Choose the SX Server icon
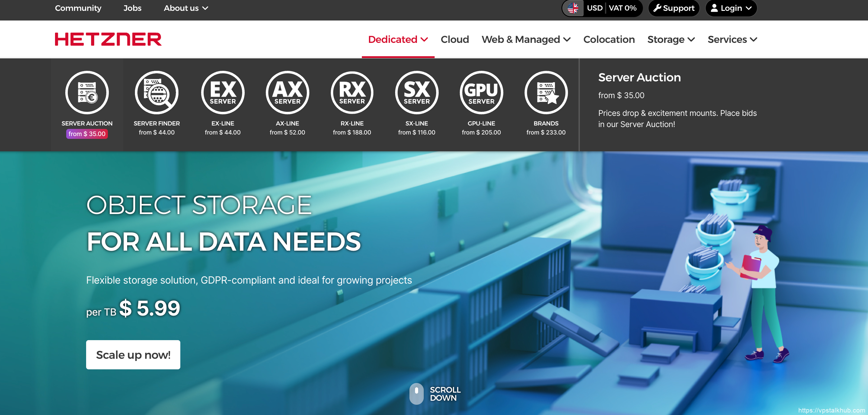Image resolution: width=868 pixels, height=415 pixels. (417, 93)
